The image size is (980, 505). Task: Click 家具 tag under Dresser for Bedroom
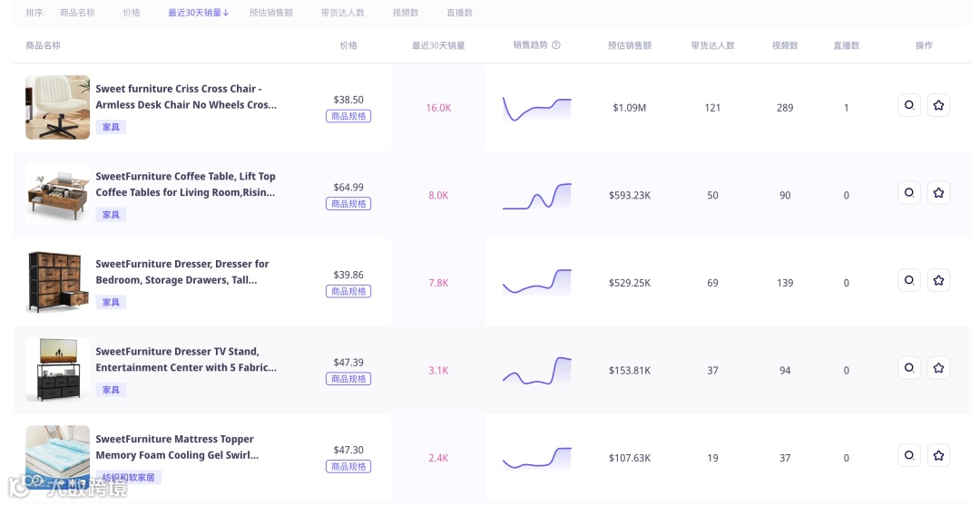[x=111, y=302]
